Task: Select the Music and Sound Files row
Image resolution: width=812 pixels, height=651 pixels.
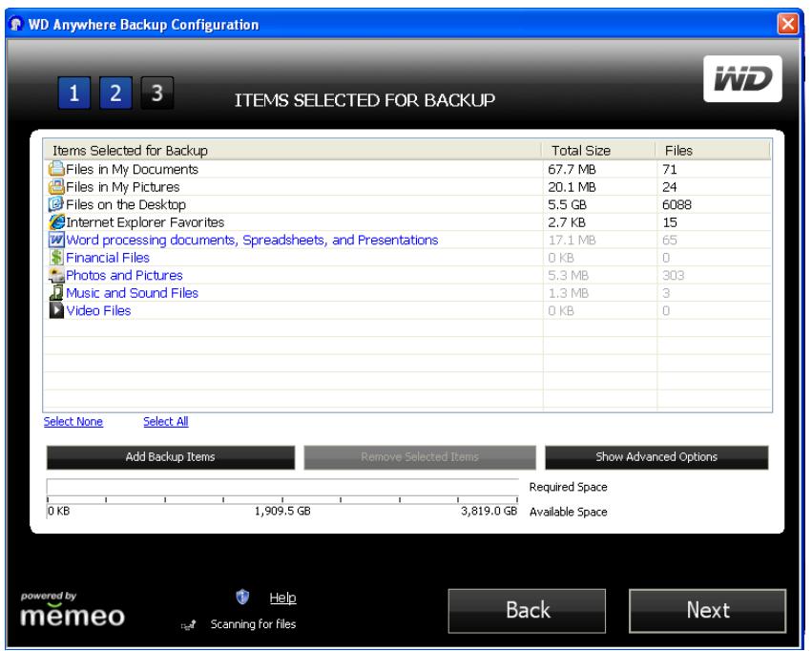Action: (x=407, y=292)
